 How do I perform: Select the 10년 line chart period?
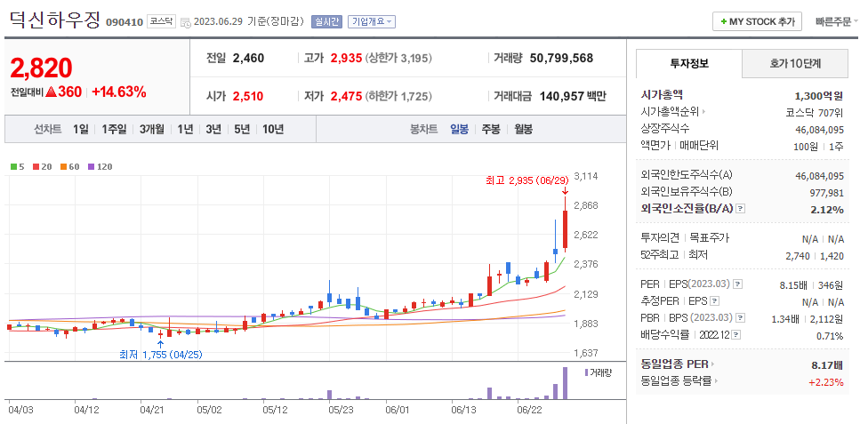[273, 129]
